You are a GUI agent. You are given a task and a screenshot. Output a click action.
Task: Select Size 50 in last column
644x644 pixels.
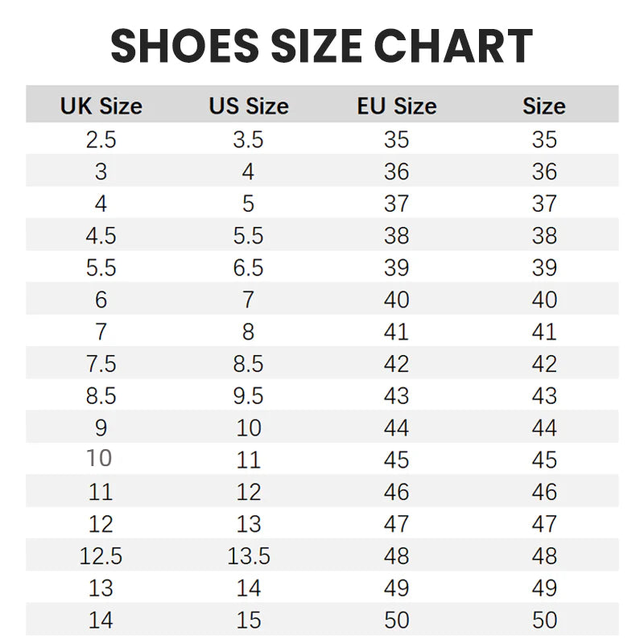tap(544, 620)
